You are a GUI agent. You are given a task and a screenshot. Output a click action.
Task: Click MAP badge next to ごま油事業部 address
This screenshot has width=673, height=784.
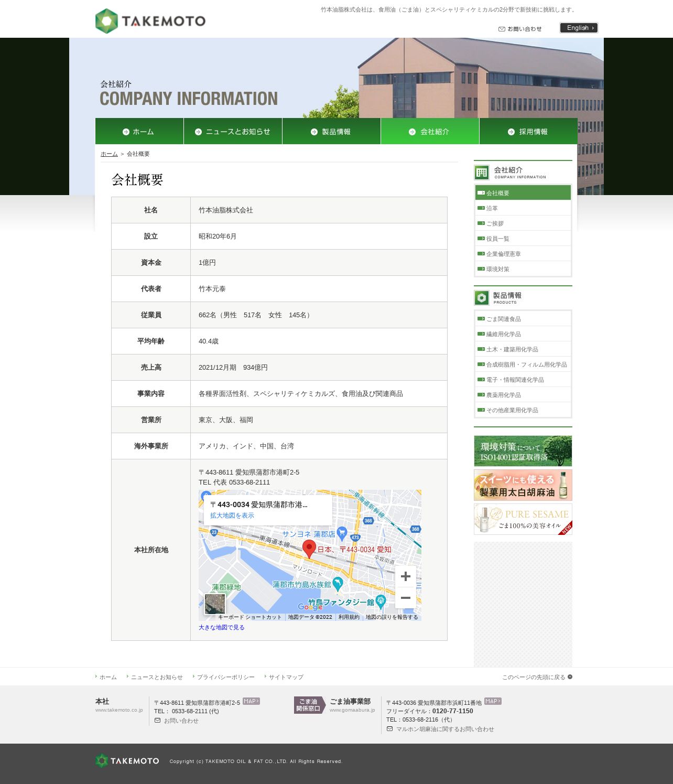tap(493, 701)
